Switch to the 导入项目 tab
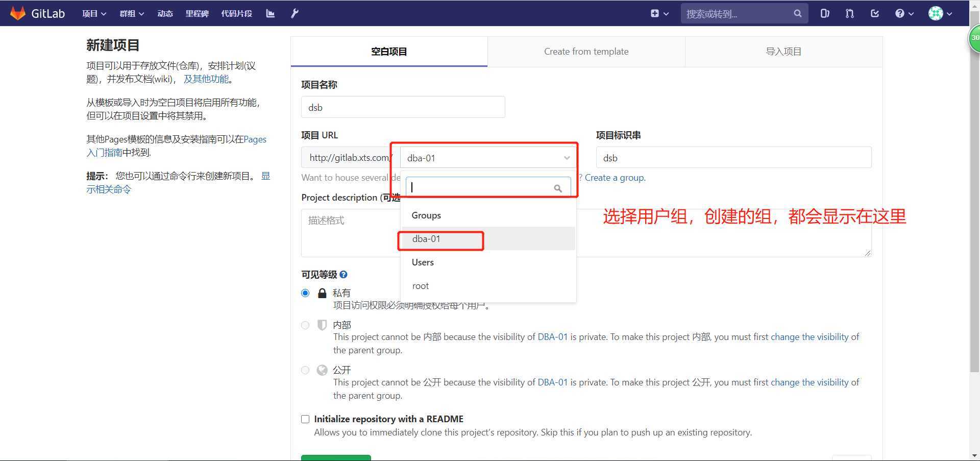This screenshot has height=461, width=980. tap(783, 52)
